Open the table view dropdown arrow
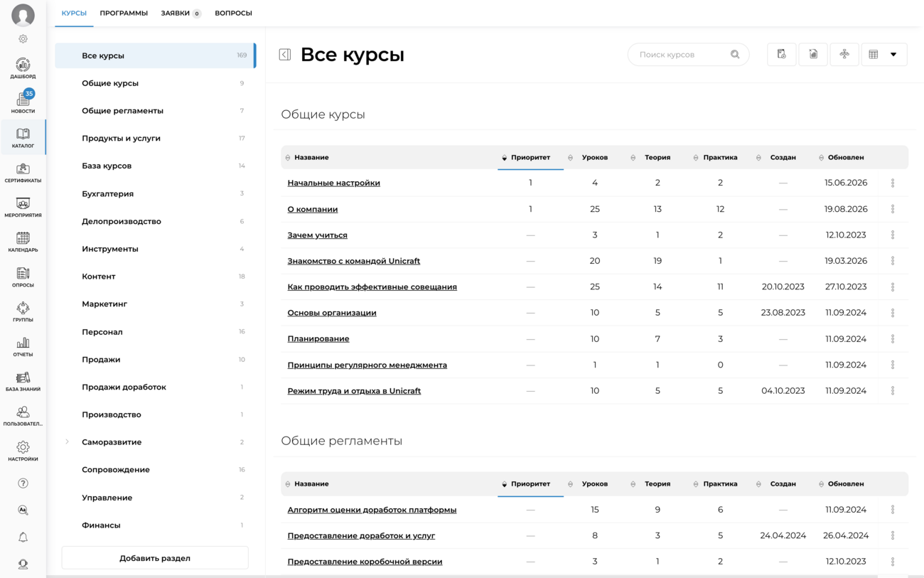 893,55
